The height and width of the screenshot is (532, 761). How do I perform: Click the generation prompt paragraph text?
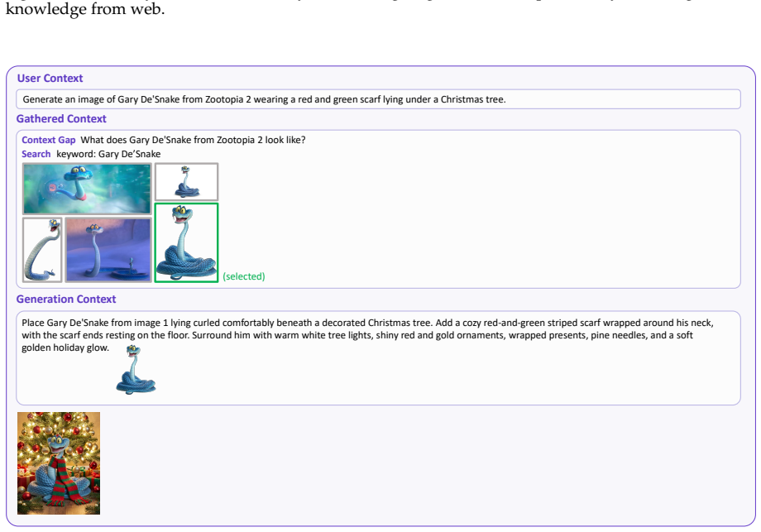pos(367,335)
